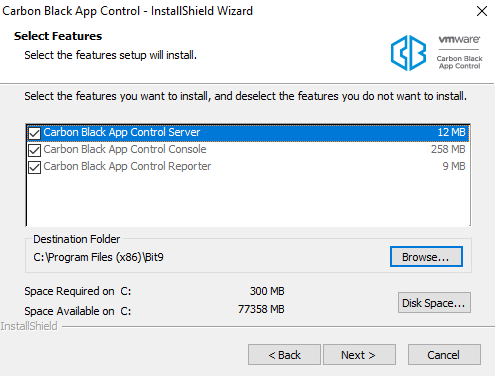495x376 pixels.
Task: Click the vmware wordmark logo
Action: [x=459, y=39]
